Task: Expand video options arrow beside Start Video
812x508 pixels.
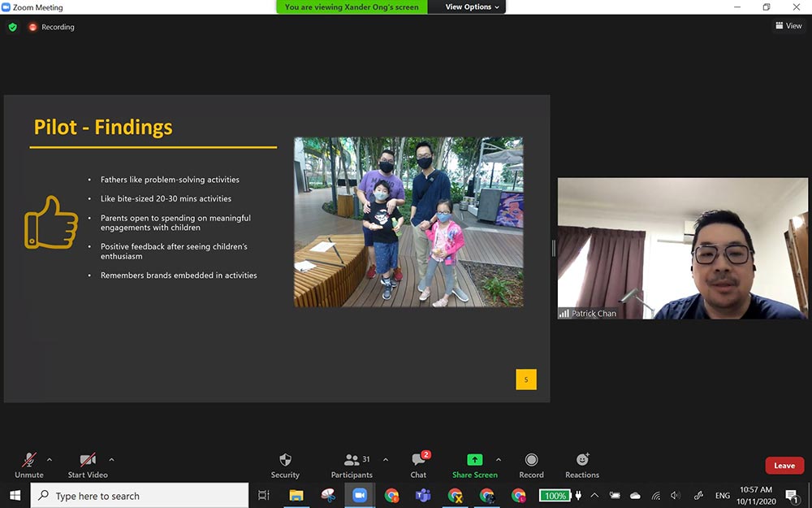Action: (111, 459)
